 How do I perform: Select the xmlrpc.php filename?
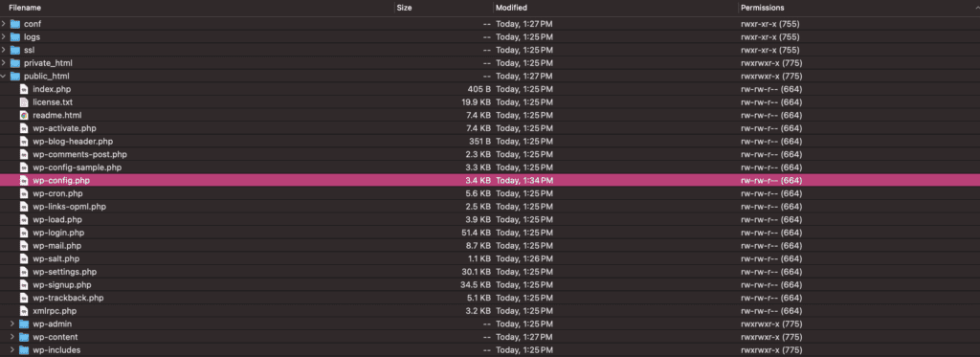click(55, 311)
